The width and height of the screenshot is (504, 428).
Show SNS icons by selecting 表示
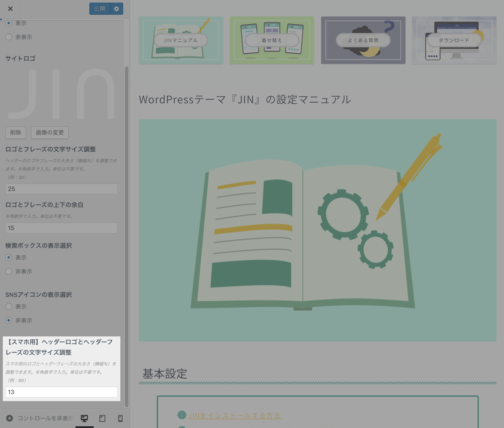tap(9, 306)
